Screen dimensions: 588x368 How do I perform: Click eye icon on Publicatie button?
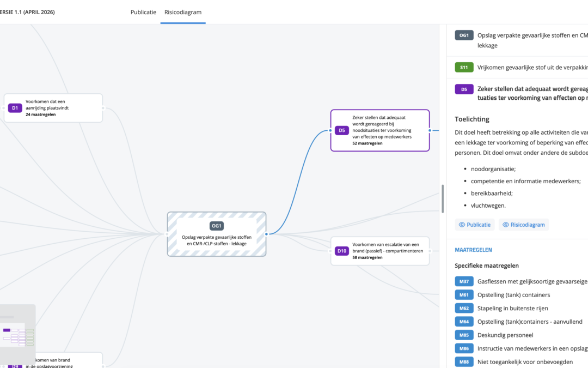point(462,225)
